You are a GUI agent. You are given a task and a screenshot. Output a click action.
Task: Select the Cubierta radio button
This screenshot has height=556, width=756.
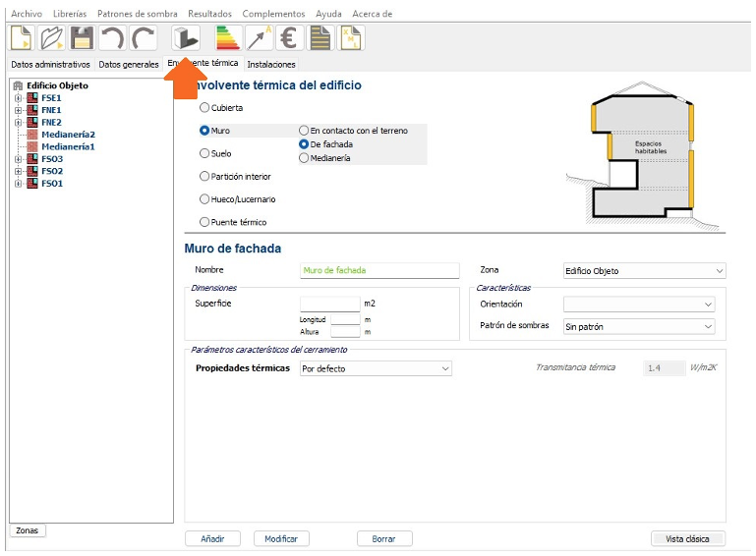[x=205, y=108]
